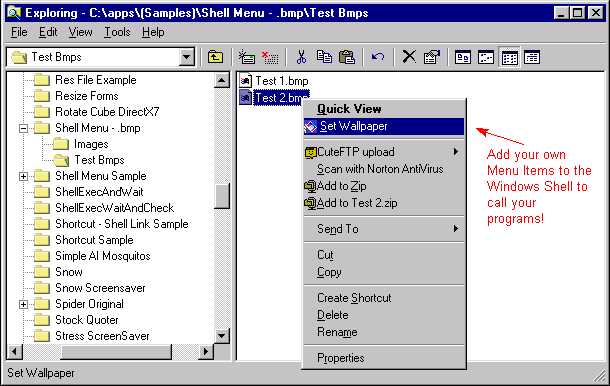Click the Cut scissors toolbar icon
The height and width of the screenshot is (386, 610).
click(x=301, y=57)
